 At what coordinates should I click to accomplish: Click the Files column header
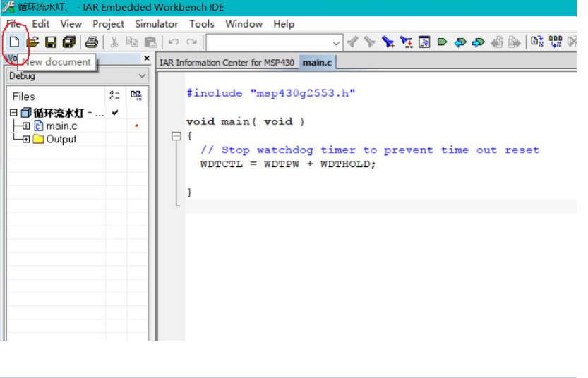click(23, 97)
